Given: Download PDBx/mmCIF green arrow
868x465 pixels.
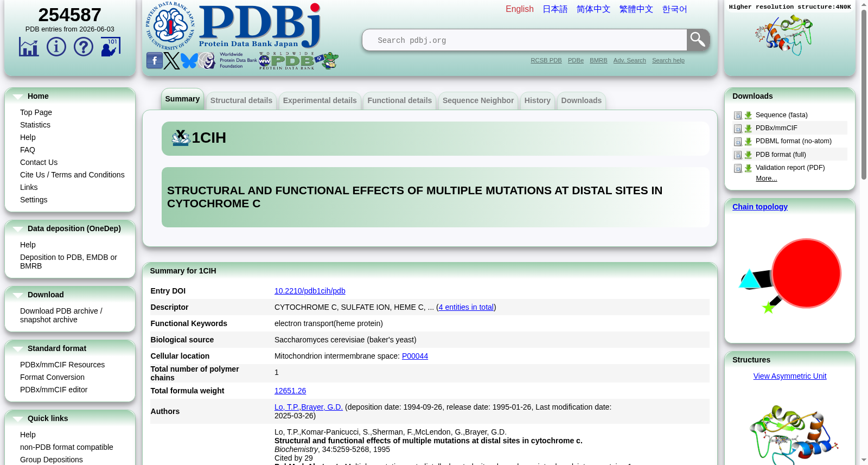Looking at the screenshot, I should (x=748, y=129).
